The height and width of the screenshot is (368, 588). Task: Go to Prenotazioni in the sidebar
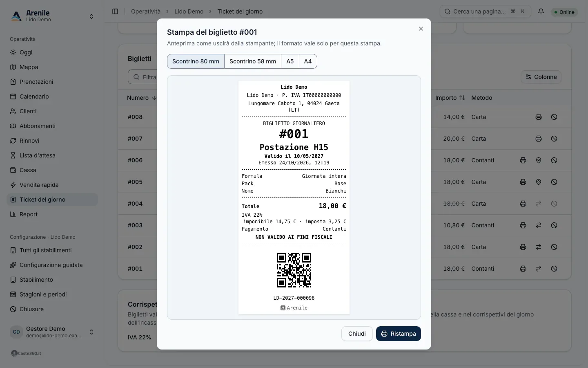52,82
